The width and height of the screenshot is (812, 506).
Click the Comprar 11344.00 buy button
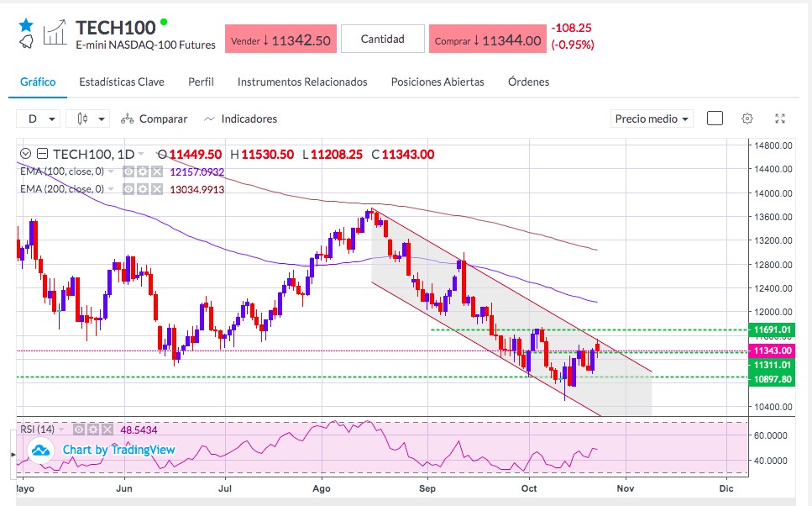487,39
